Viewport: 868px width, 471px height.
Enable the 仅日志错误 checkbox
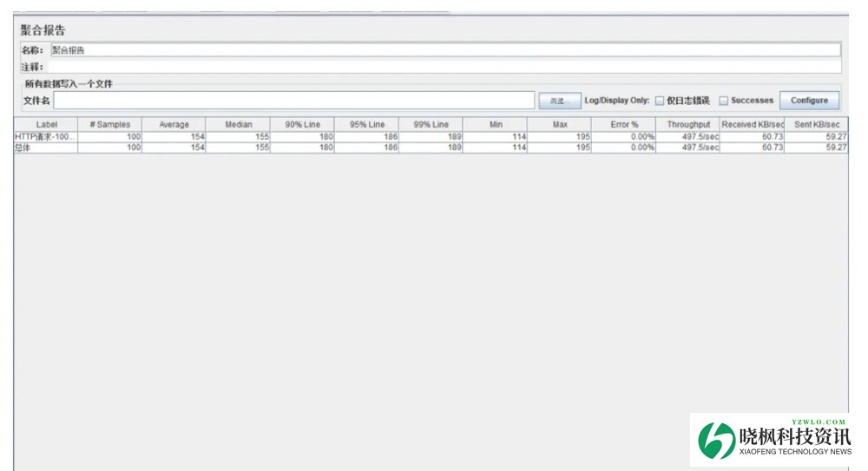660,101
